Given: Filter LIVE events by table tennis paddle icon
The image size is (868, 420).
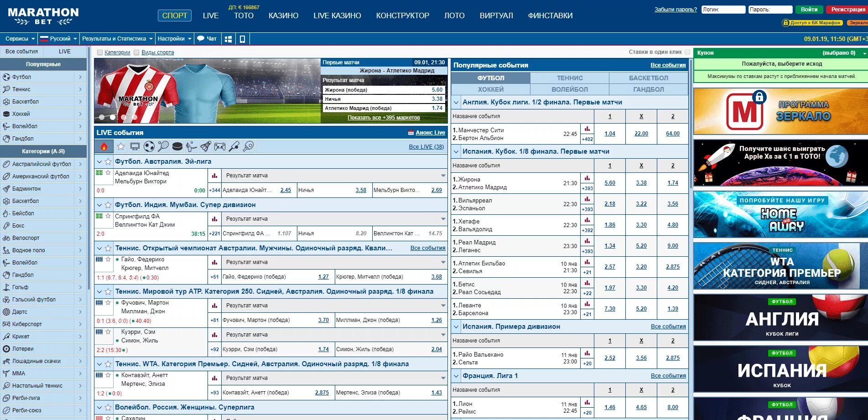Looking at the screenshot, I should pos(248,146).
